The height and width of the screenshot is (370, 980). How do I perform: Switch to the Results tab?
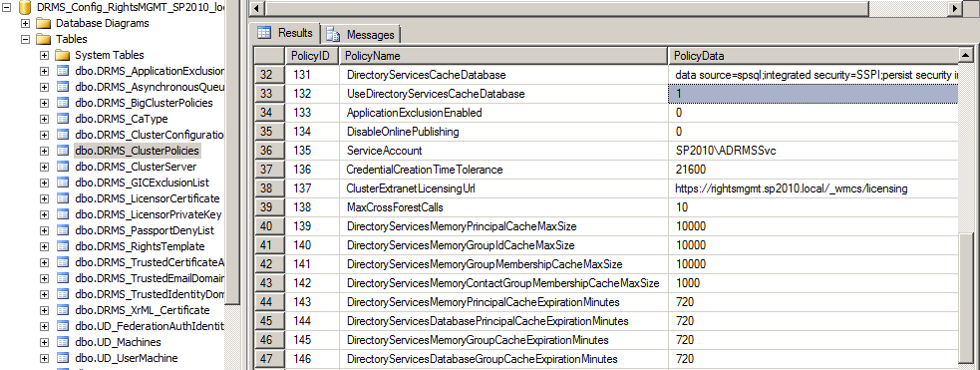(x=285, y=33)
